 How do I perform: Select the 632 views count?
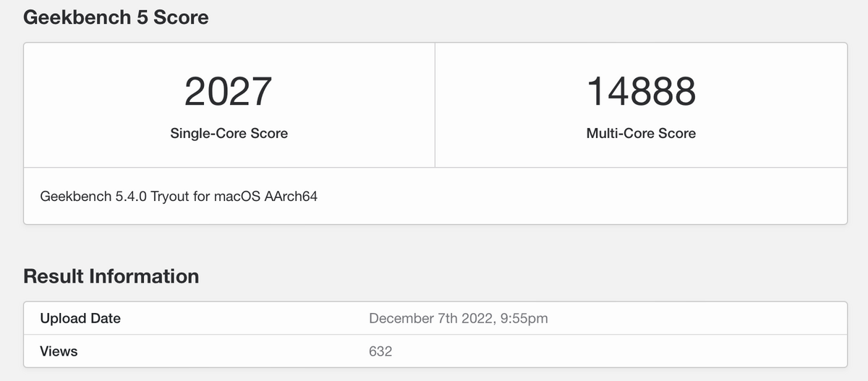click(380, 351)
